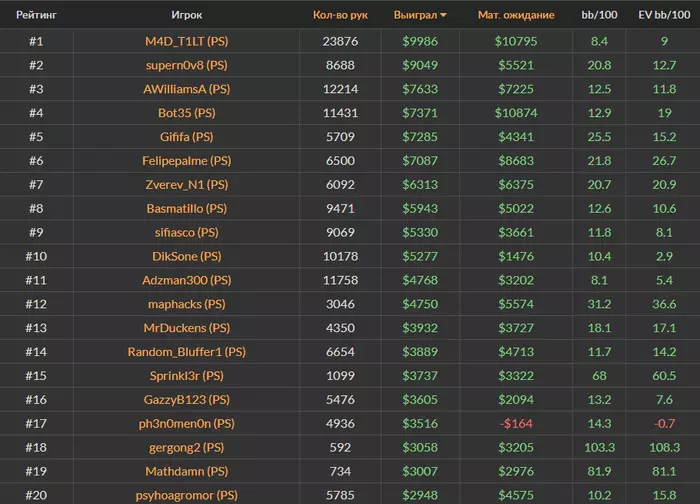
Task: Sort table by Кол-во рук column
Action: [x=340, y=15]
